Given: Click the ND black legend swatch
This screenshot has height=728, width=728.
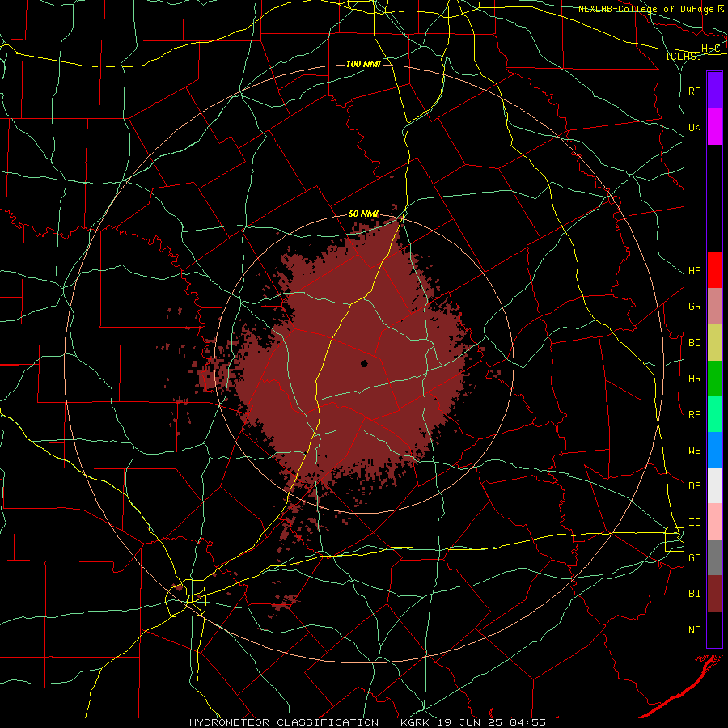Looking at the screenshot, I should [714, 629].
